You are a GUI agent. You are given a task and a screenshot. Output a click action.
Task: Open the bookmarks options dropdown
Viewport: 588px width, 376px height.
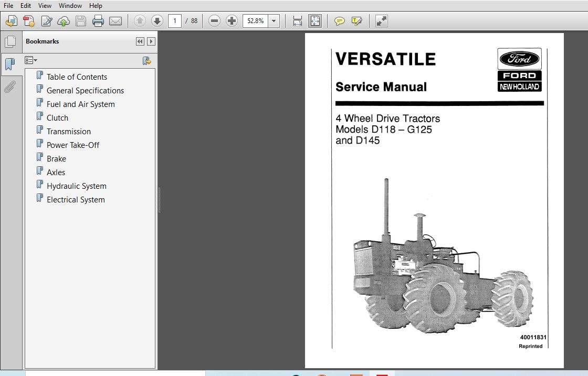point(31,60)
